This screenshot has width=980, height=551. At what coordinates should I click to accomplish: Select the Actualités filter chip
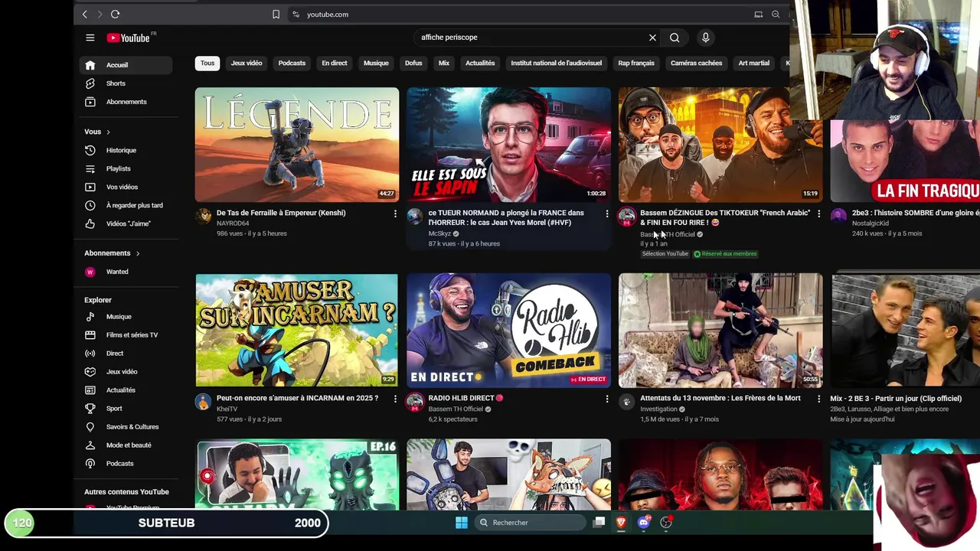pos(480,64)
